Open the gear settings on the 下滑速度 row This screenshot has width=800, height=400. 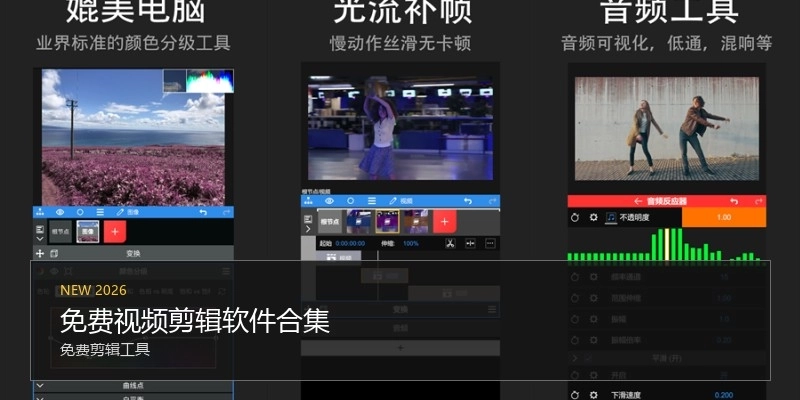(x=593, y=395)
